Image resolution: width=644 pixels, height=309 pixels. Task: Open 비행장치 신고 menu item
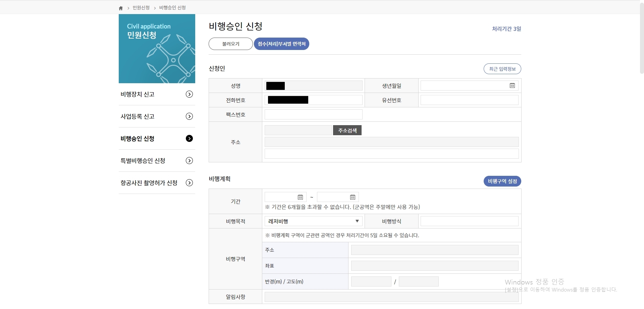point(157,94)
